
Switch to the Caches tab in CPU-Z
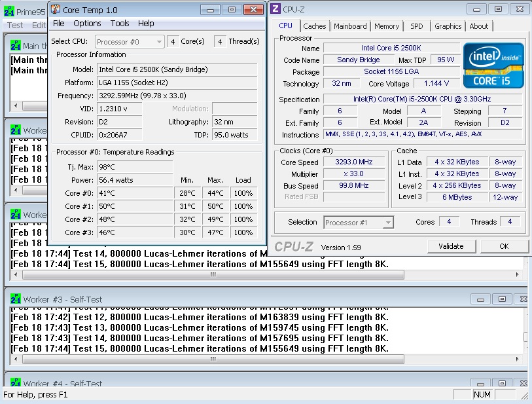(x=315, y=26)
